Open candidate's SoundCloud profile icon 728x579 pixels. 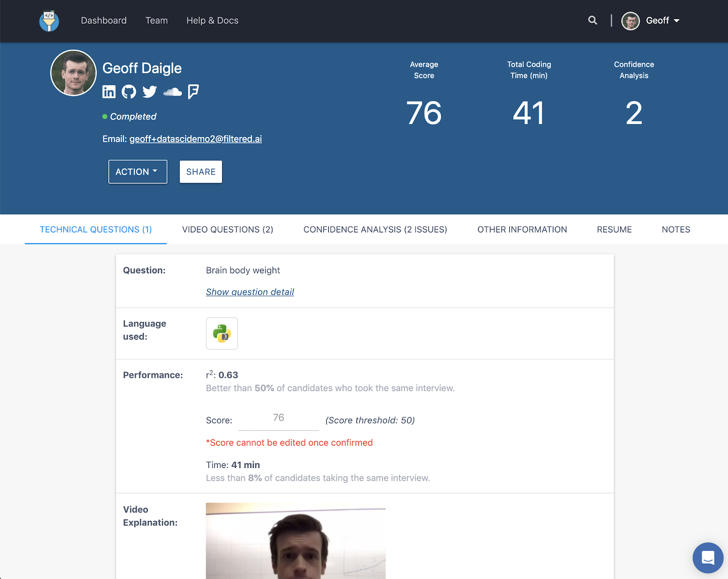click(172, 92)
